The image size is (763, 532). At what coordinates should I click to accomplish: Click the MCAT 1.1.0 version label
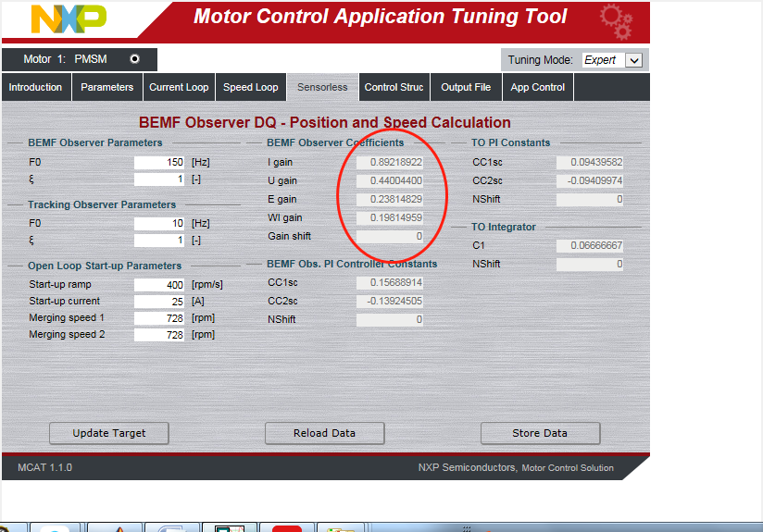pyautogui.click(x=44, y=467)
